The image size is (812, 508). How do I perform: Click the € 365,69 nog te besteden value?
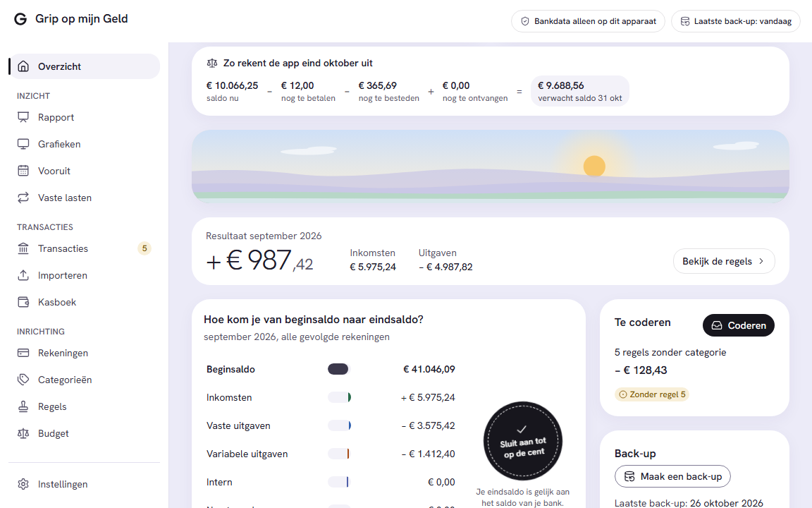(x=378, y=85)
